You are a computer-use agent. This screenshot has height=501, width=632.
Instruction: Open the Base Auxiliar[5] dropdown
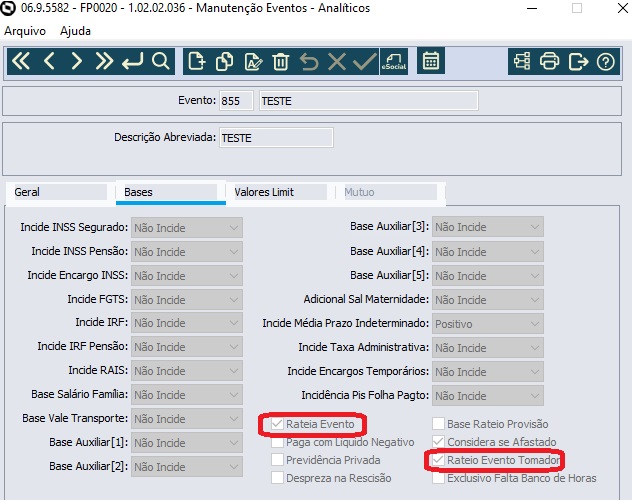tap(488, 276)
